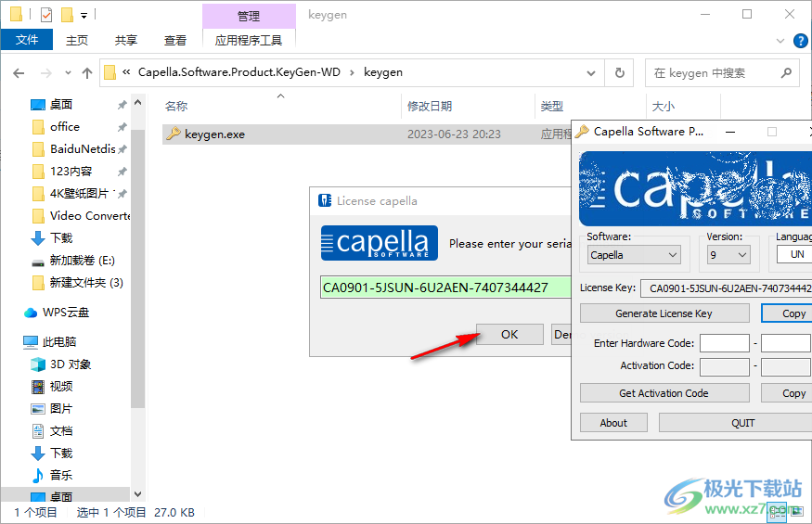Click Get Activation Code button
The width and height of the screenshot is (812, 524).
664,393
